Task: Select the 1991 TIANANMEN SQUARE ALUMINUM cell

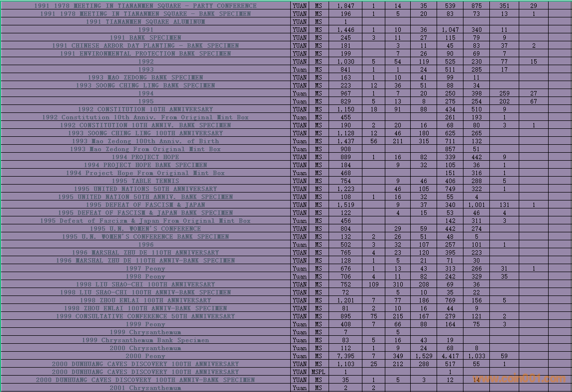Action: pos(145,22)
